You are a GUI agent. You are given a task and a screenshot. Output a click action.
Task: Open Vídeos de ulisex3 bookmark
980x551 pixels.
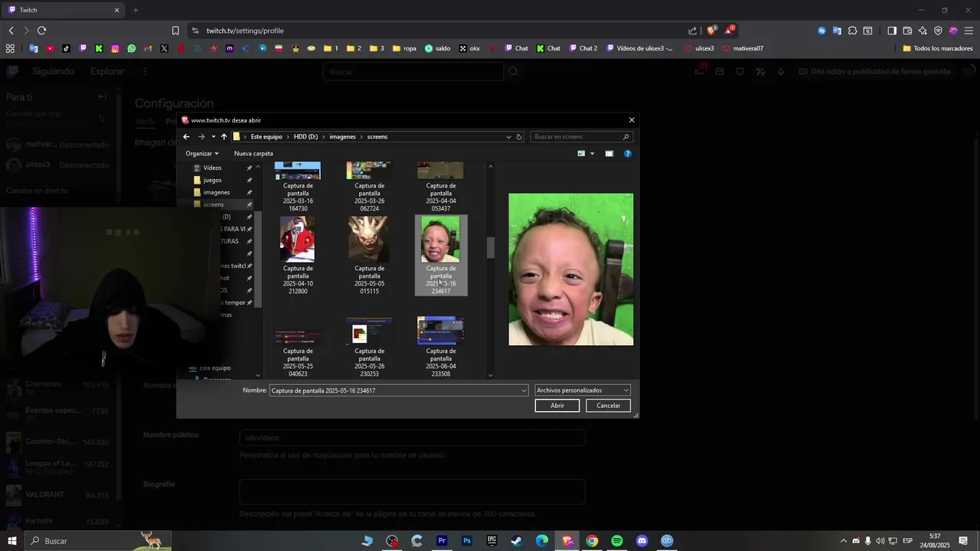[640, 48]
